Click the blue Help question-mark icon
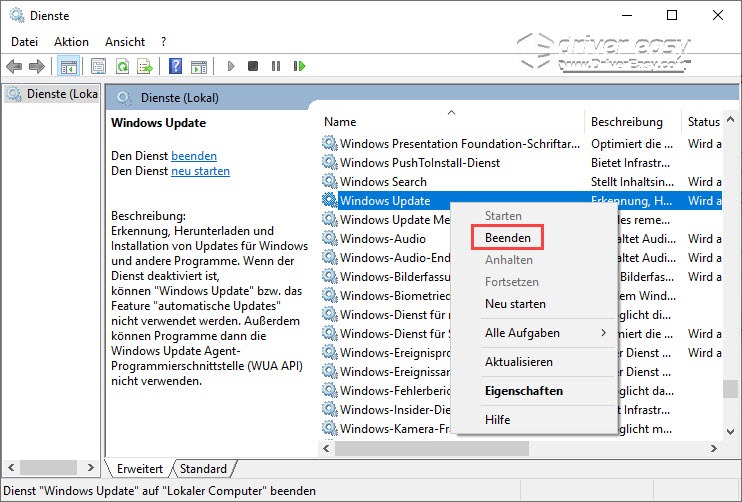The height and width of the screenshot is (502, 742). click(175, 66)
